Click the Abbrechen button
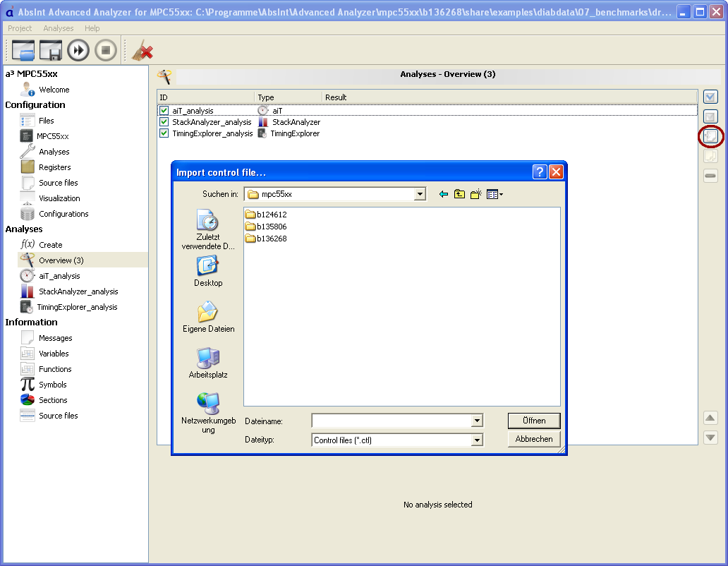 (x=534, y=439)
